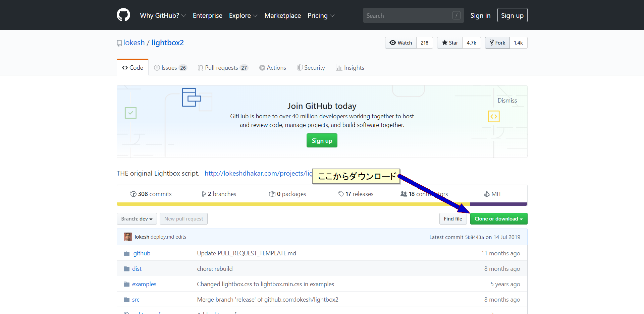The width and height of the screenshot is (644, 314).
Task: Open the Marketplace nav item
Action: 283,15
